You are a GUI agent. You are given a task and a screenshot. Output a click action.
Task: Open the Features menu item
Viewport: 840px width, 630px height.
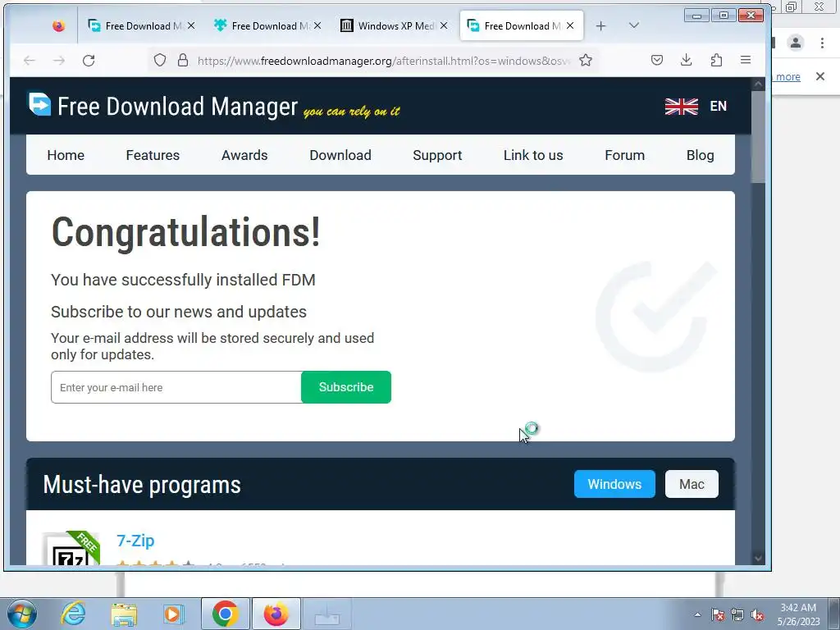tap(153, 155)
